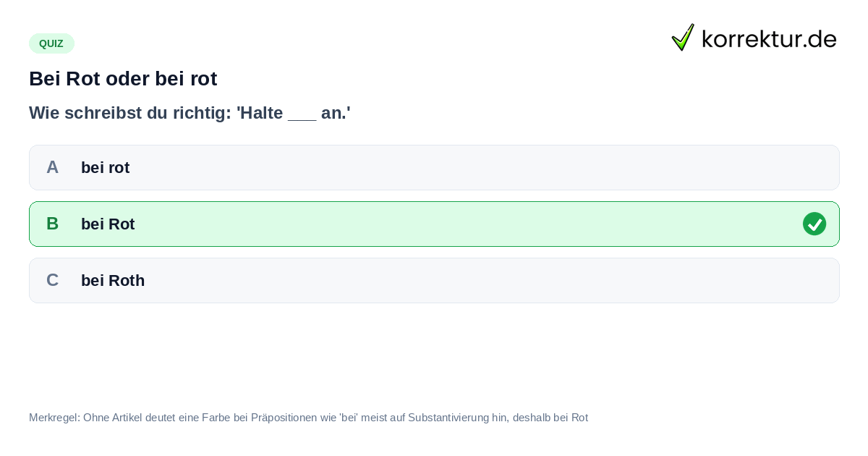Click the text 'bei Rot' in highlighted option

click(x=108, y=224)
